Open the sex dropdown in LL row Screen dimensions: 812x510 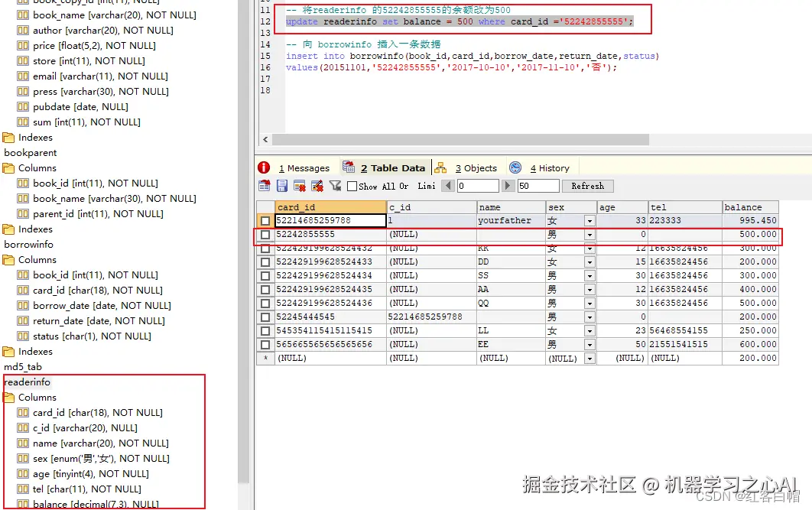(590, 331)
